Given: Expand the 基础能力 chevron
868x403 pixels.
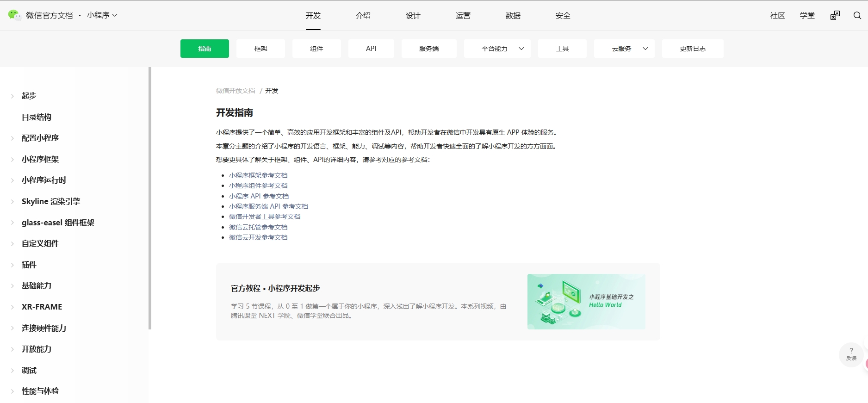Looking at the screenshot, I should point(12,286).
